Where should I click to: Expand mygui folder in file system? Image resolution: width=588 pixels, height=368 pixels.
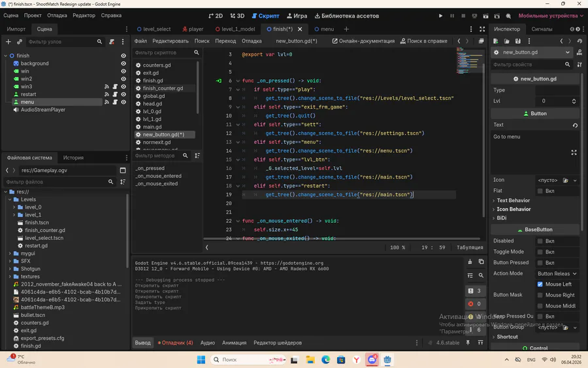(x=10, y=253)
